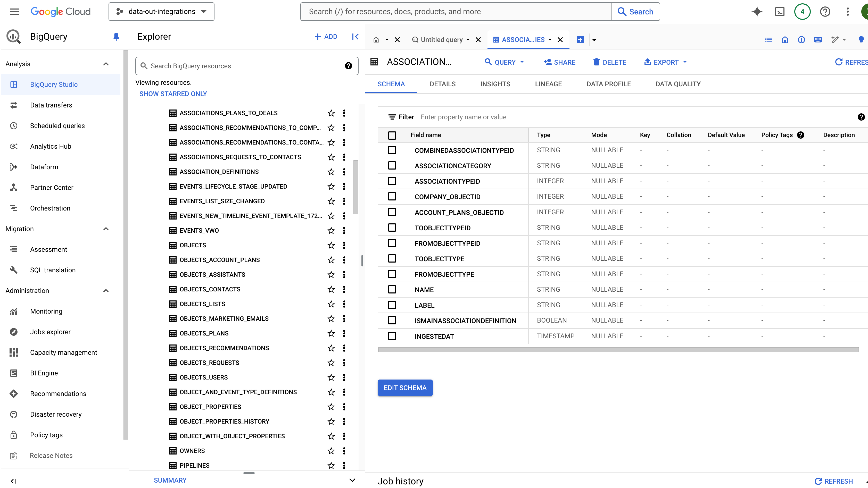868x488 pixels.
Task: Switch to the LINEAGE tab
Action: point(548,84)
